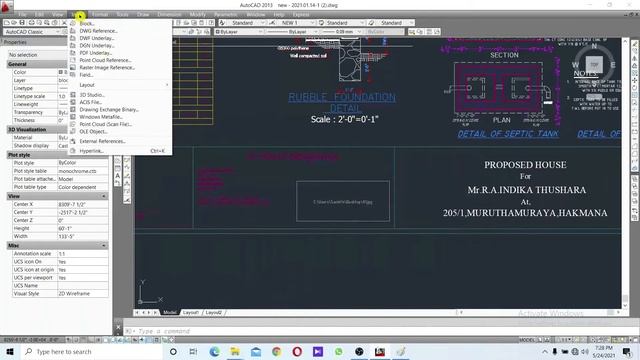Click the Linetype scale value 1.0
Viewport: 640px width, 360px height.
[x=62, y=96]
